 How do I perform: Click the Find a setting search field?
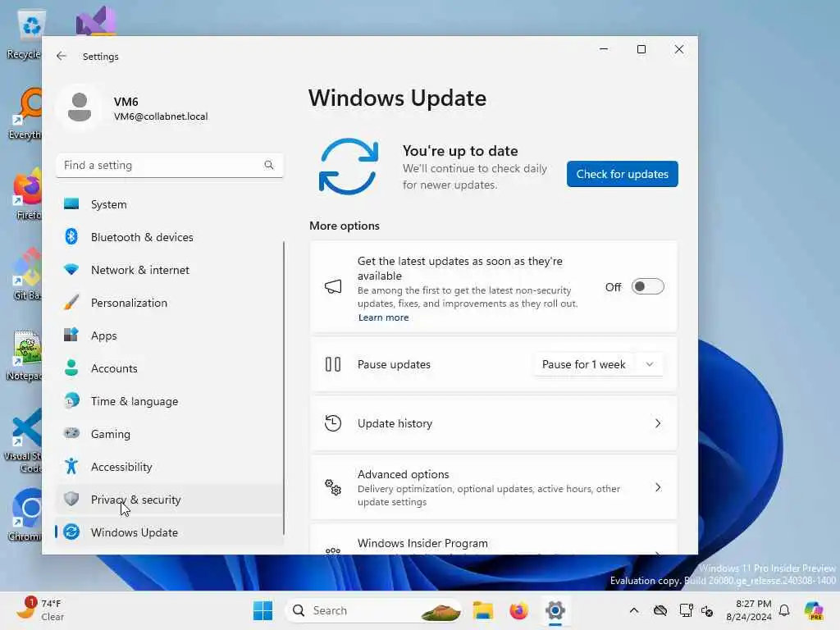tap(169, 165)
